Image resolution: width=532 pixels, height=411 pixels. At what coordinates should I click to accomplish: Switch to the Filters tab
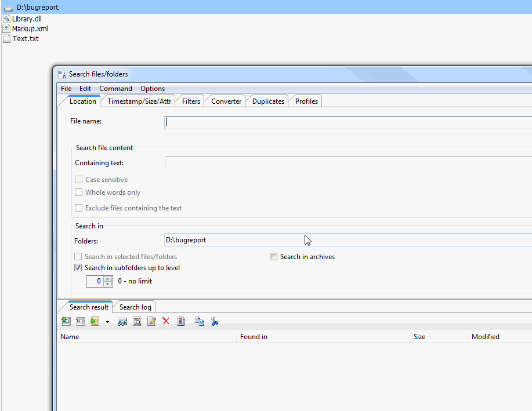[191, 101]
